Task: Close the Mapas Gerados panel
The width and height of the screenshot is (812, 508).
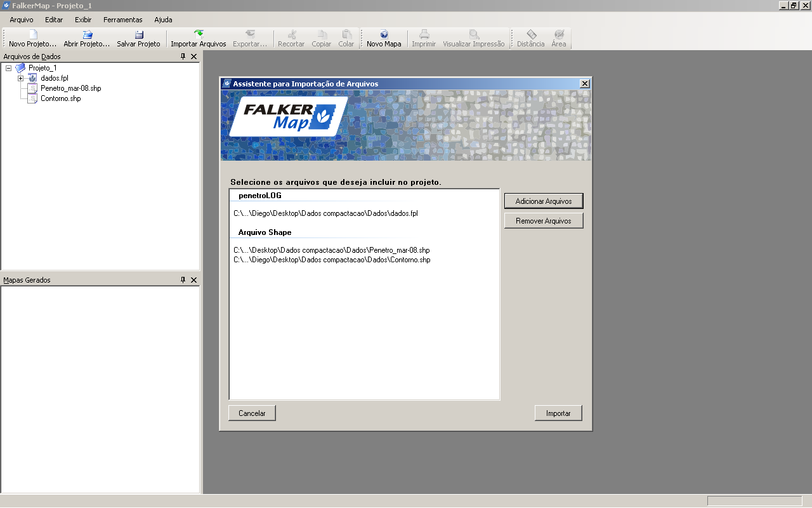Action: click(194, 280)
